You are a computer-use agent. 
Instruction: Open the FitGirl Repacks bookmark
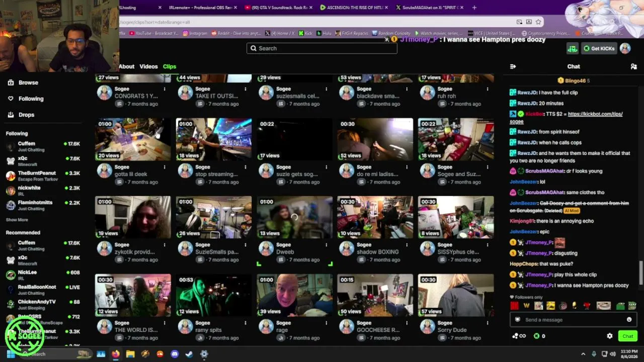tap(351, 33)
